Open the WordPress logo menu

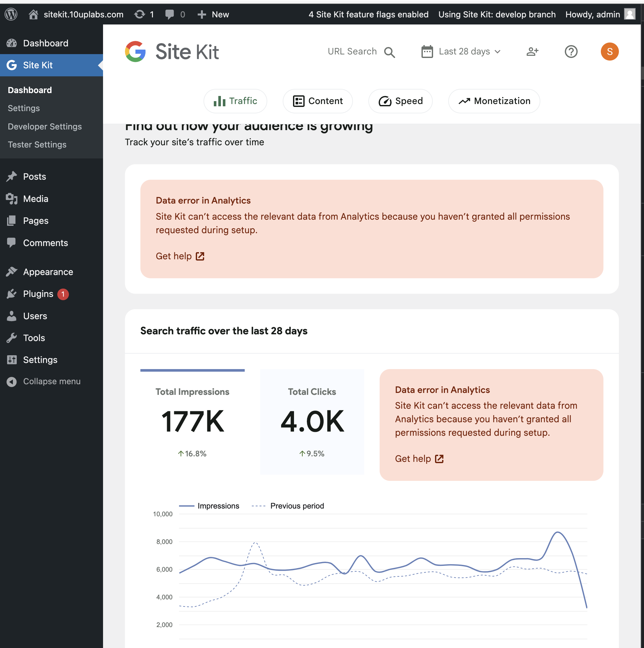tap(11, 14)
